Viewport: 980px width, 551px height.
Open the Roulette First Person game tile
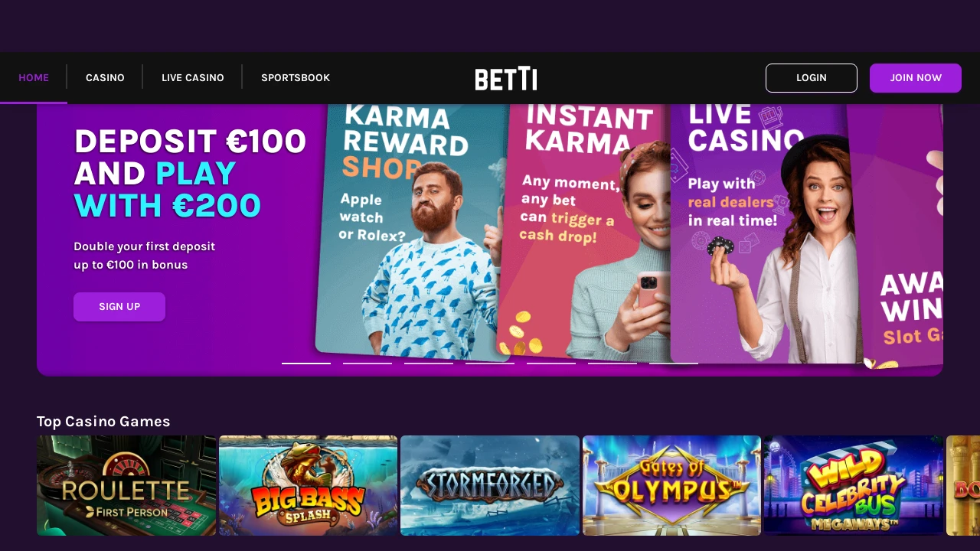click(126, 485)
